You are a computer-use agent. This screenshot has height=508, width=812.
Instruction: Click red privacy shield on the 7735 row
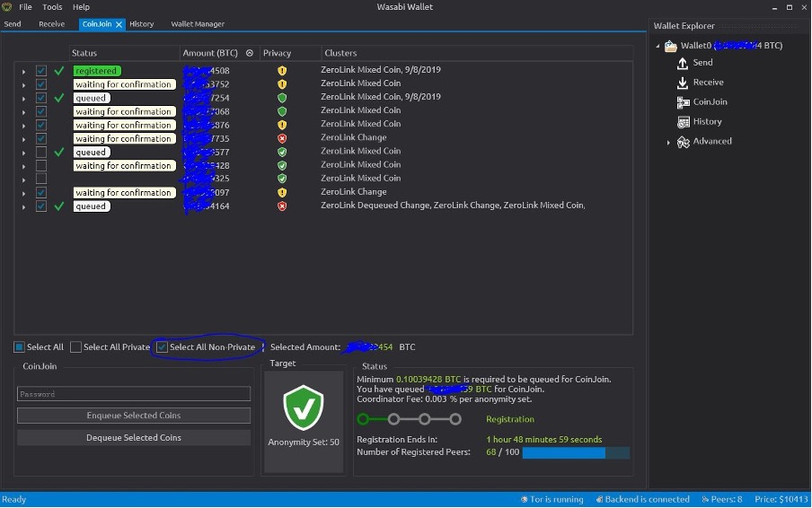[x=282, y=138]
